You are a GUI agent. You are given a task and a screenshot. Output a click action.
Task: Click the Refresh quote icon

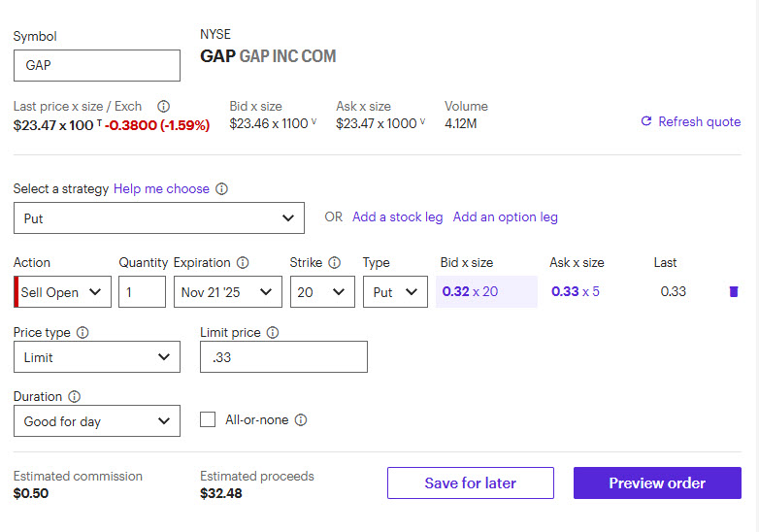646,121
